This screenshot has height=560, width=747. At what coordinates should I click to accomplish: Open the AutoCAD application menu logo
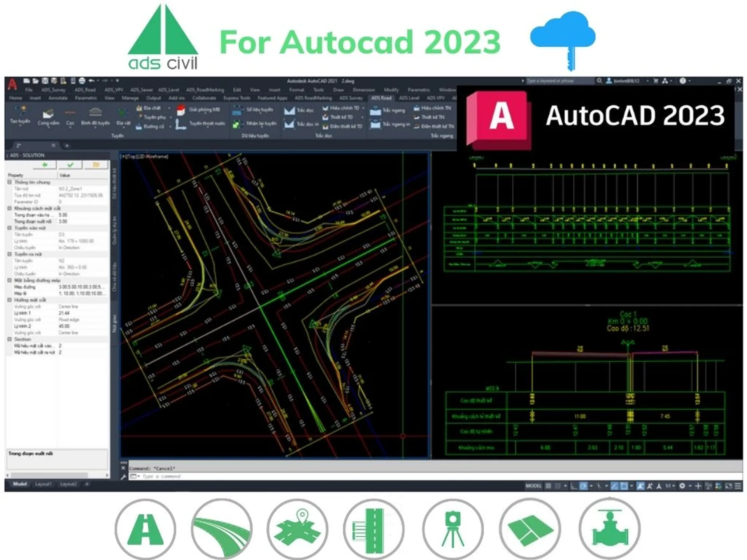click(x=12, y=84)
